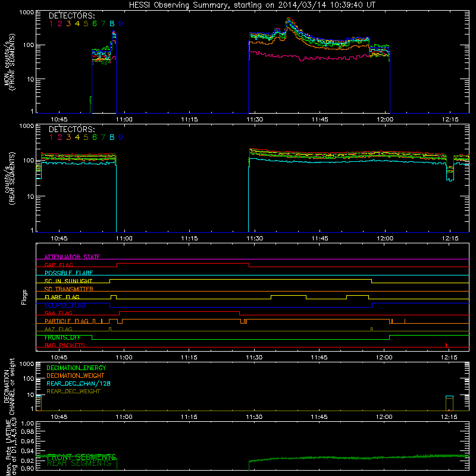Click the HESSI Observing Summary title

[252, 5]
